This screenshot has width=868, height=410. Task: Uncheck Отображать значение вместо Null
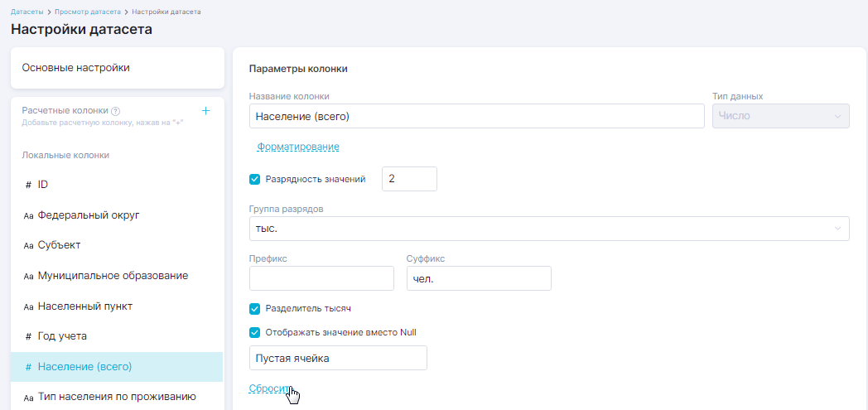[x=255, y=333]
